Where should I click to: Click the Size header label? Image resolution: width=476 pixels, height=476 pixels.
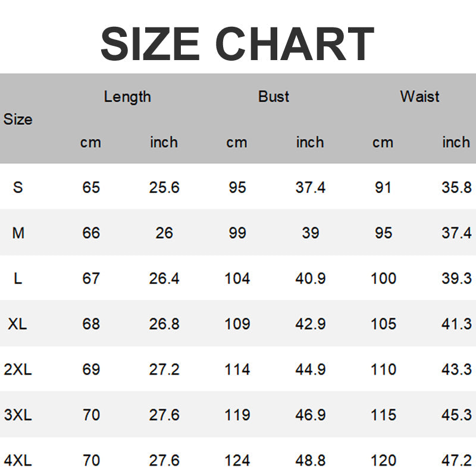pyautogui.click(x=18, y=120)
